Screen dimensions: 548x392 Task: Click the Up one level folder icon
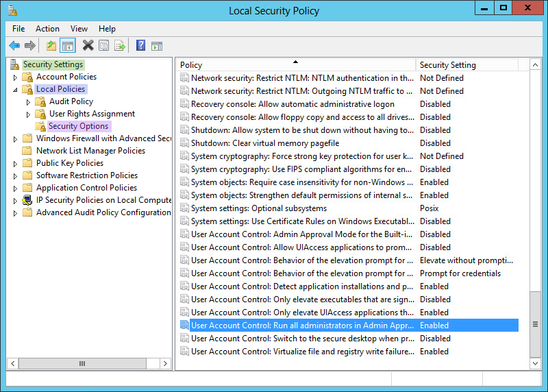[51, 46]
